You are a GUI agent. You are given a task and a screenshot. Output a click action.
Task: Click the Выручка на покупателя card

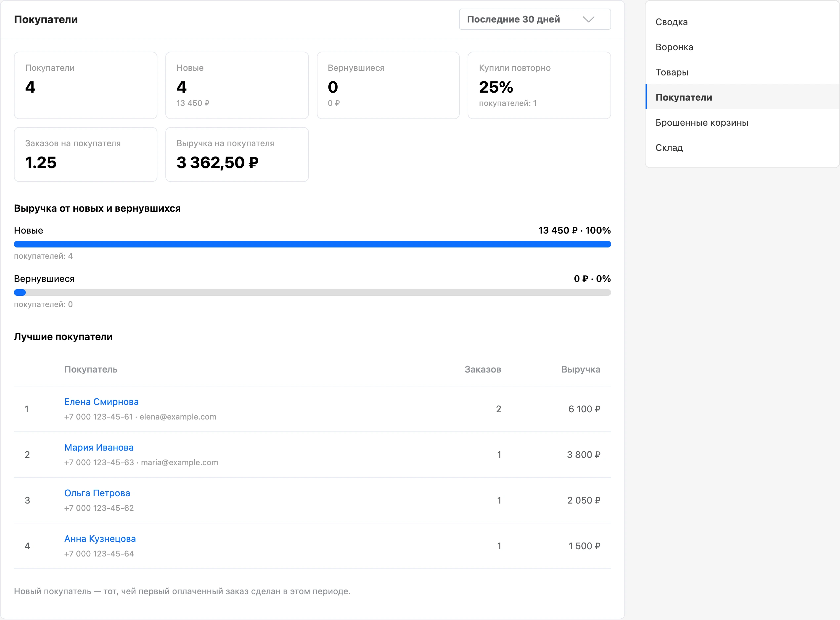pos(237,154)
